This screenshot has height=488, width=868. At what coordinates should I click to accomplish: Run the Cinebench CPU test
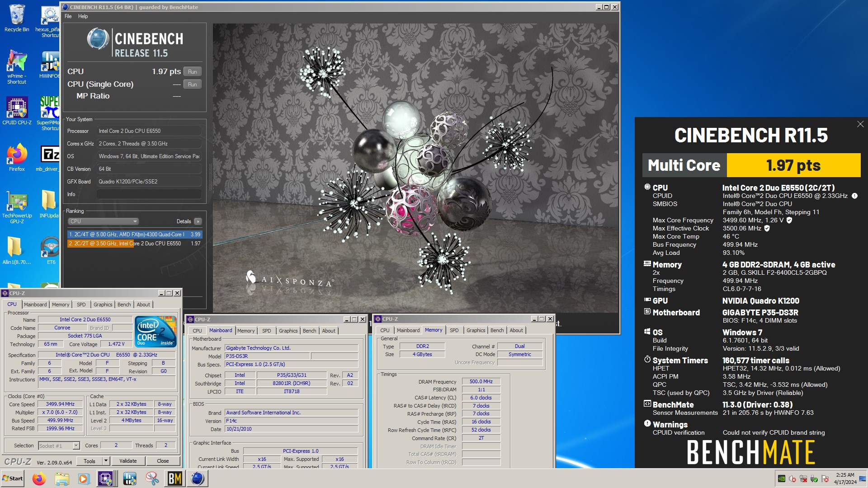(x=193, y=72)
